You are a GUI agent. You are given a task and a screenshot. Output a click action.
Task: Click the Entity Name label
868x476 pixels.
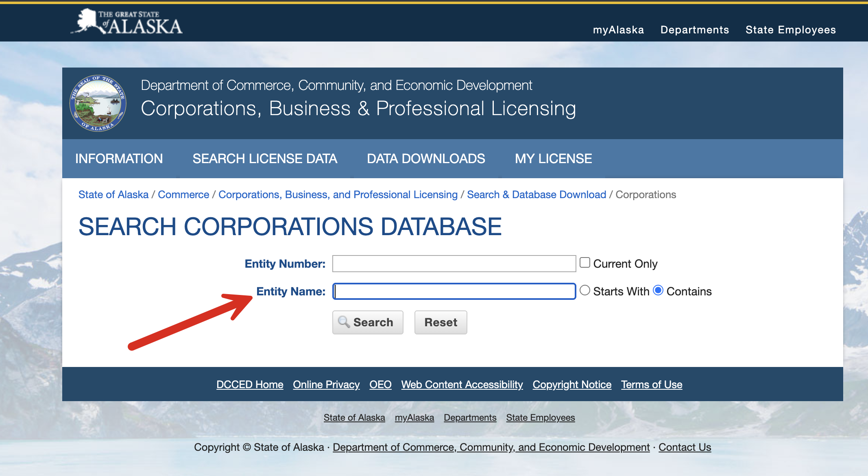tap(291, 291)
